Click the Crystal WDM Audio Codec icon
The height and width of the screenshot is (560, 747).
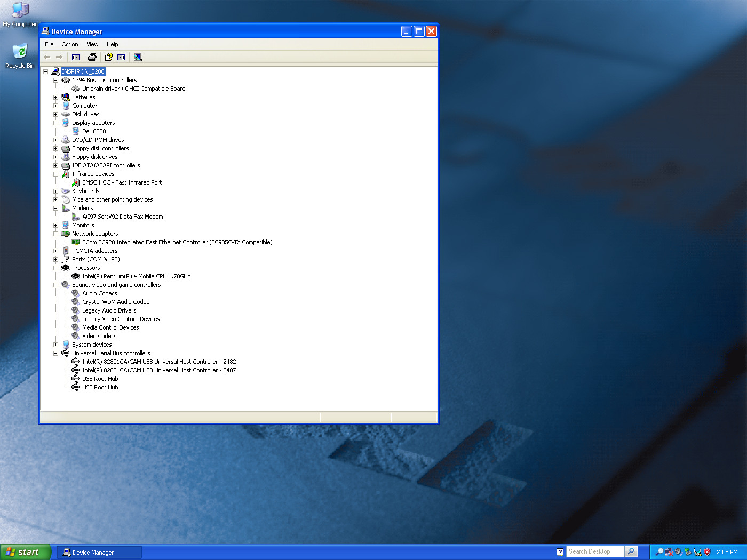pyautogui.click(x=76, y=302)
